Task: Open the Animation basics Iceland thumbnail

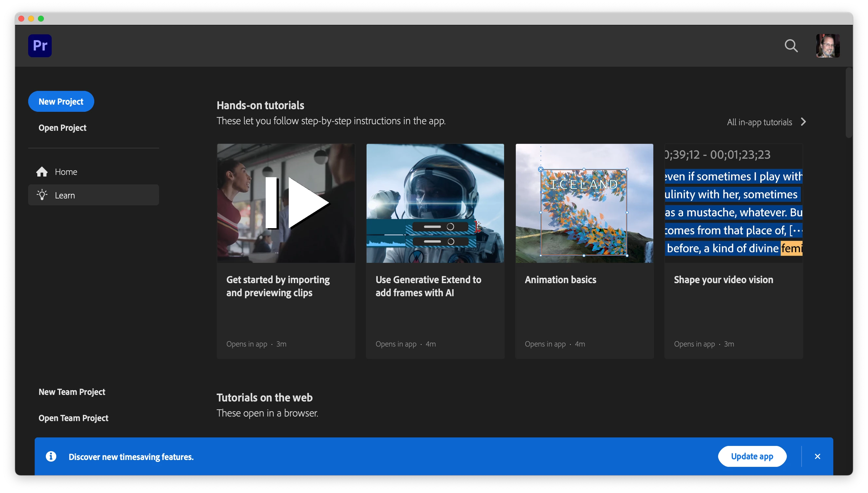Action: (x=584, y=203)
